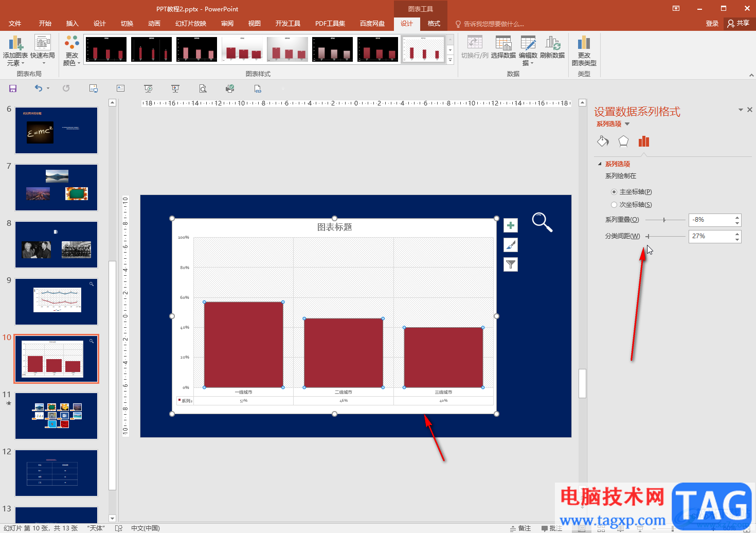Image resolution: width=756 pixels, height=533 pixels.
Task: Click the Save icon in quick access toolbar
Action: 13,88
